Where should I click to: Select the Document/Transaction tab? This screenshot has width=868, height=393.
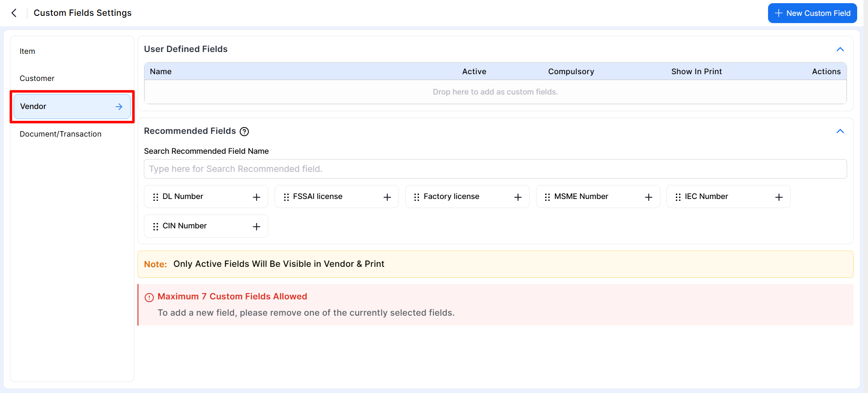(61, 134)
